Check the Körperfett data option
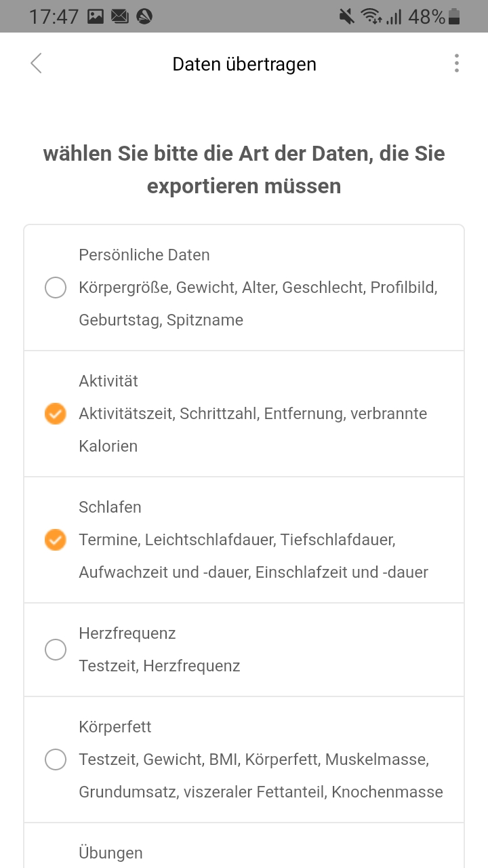 [x=56, y=759]
